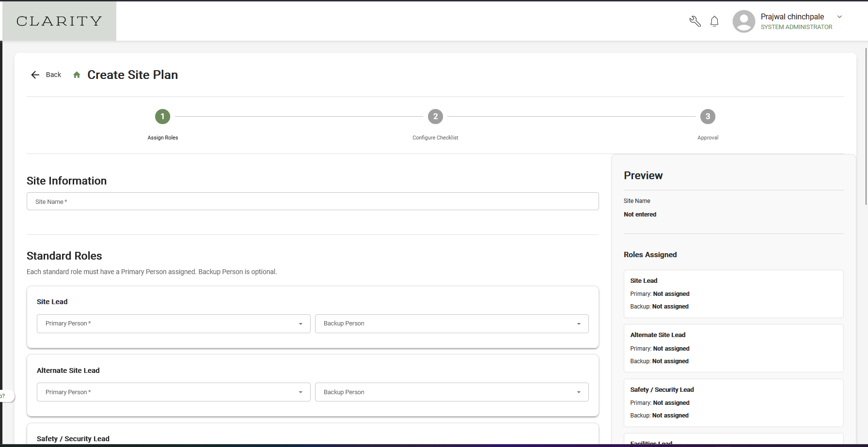This screenshot has width=868, height=447.
Task: Click the Standard Roles heading
Action: [x=64, y=256]
